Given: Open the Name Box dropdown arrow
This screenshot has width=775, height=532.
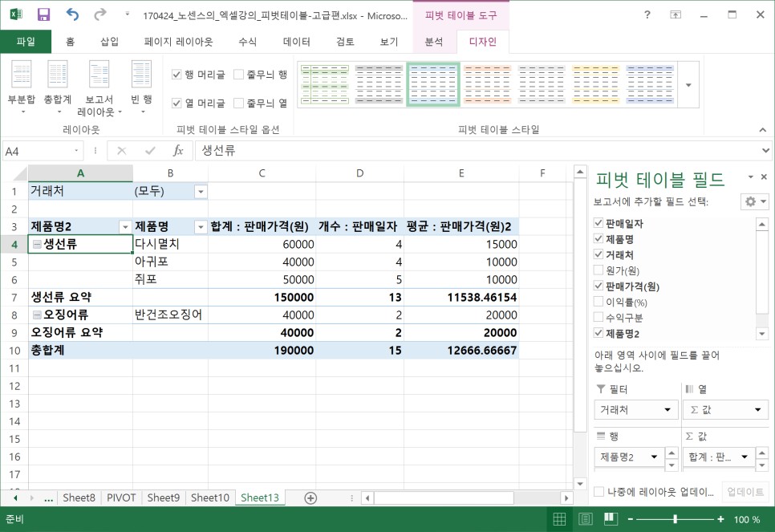Looking at the screenshot, I should [x=76, y=151].
